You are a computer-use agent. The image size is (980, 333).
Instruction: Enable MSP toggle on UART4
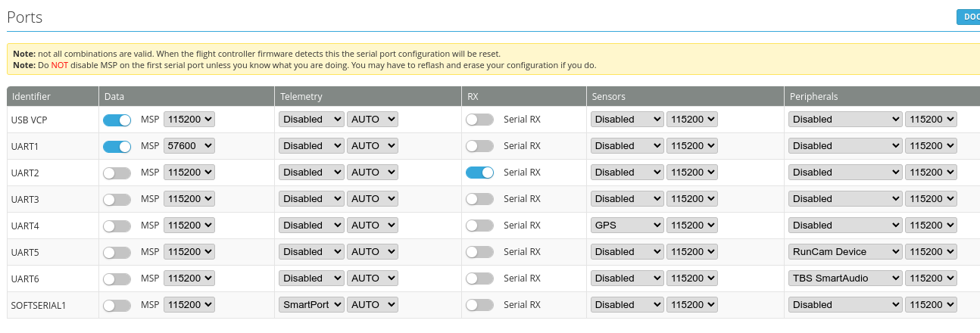click(117, 226)
